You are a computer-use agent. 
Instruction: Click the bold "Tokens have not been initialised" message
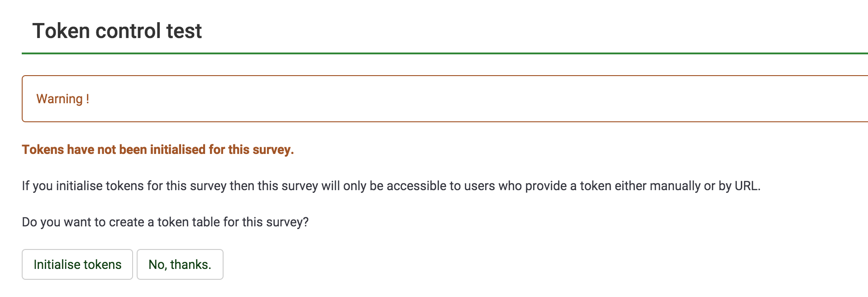tap(136, 149)
